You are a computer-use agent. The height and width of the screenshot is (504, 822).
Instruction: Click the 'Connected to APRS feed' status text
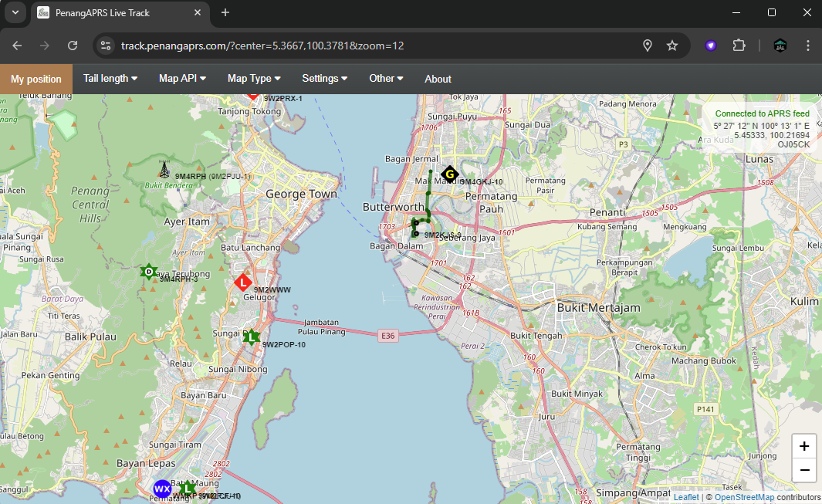tap(763, 113)
